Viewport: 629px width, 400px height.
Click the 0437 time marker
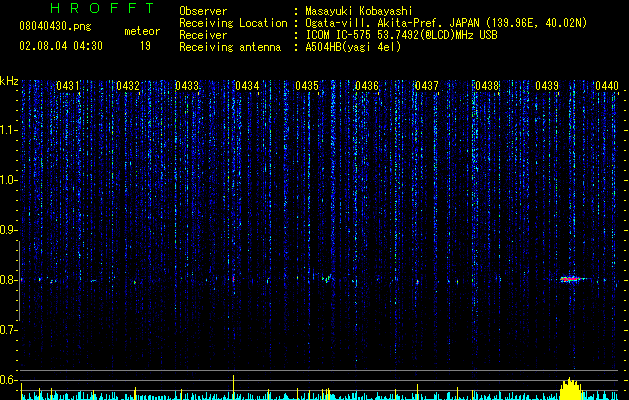tap(427, 86)
